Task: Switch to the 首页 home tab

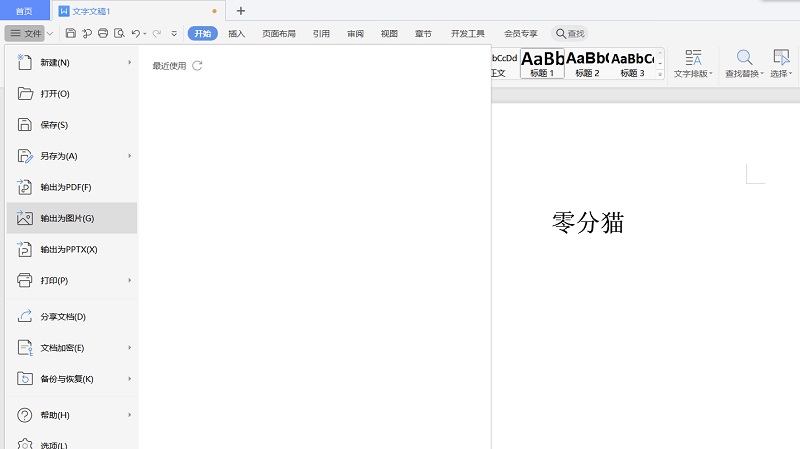Action: tap(23, 11)
